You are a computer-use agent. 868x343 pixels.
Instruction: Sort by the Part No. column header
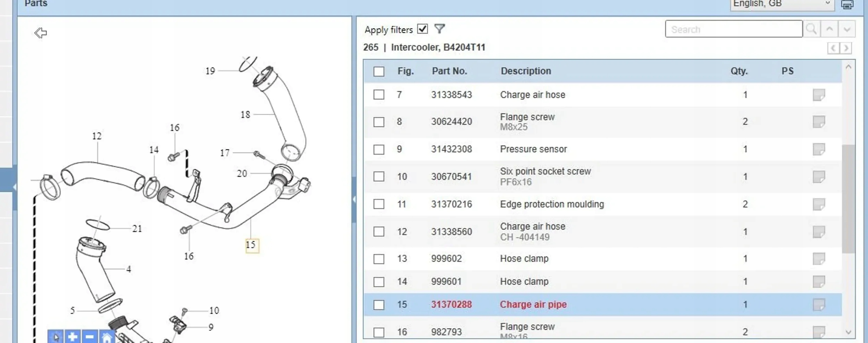tap(449, 71)
